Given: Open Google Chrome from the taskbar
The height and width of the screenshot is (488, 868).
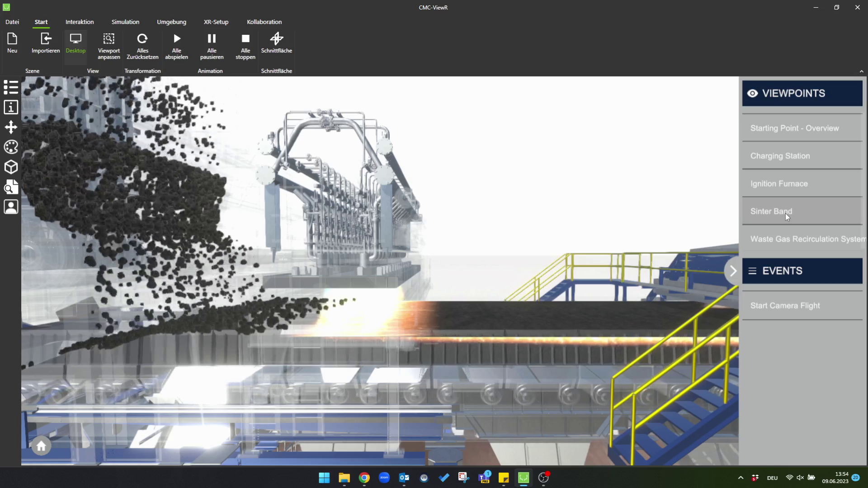Looking at the screenshot, I should (x=364, y=478).
